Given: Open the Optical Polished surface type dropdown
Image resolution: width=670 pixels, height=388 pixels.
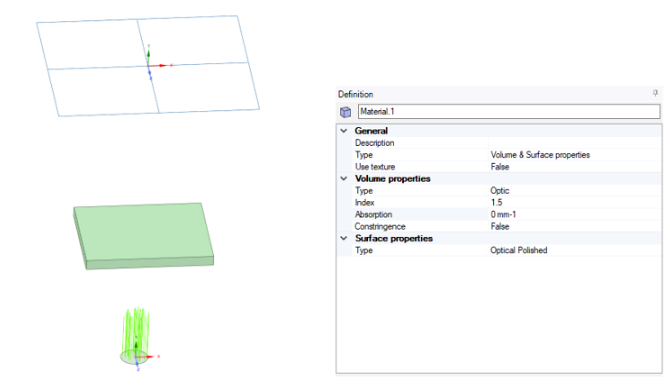Looking at the screenshot, I should 575,250.
